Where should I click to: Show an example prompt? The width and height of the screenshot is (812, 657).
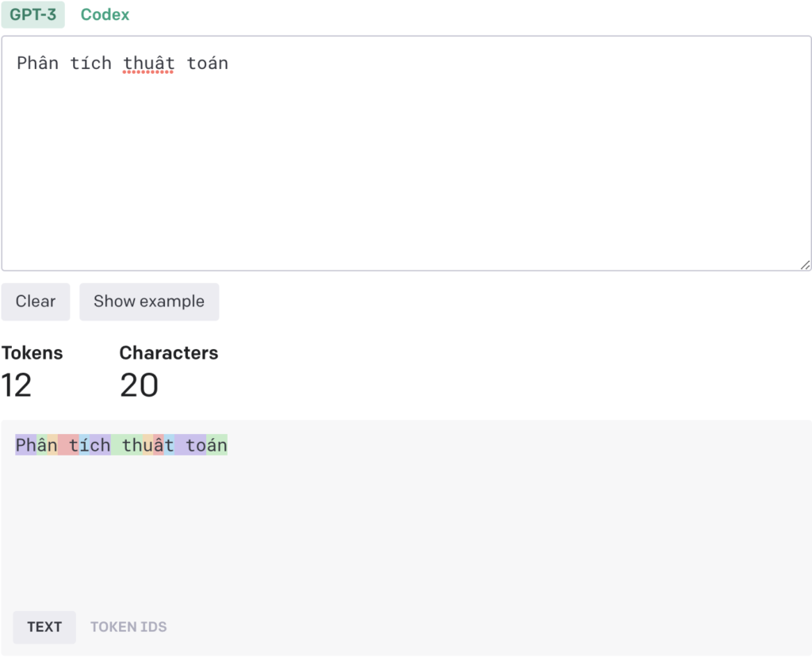pos(149,302)
